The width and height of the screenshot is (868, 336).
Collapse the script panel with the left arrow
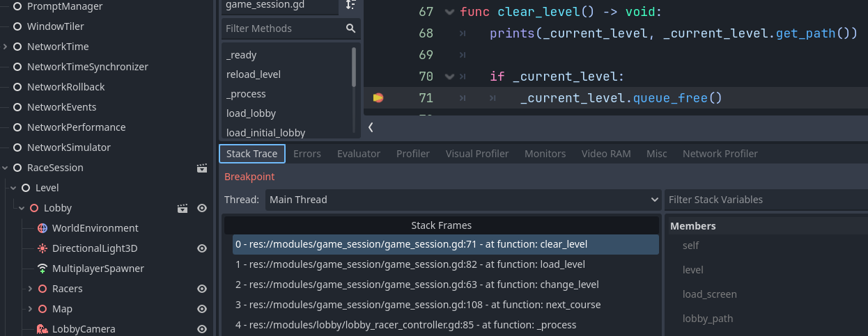371,127
